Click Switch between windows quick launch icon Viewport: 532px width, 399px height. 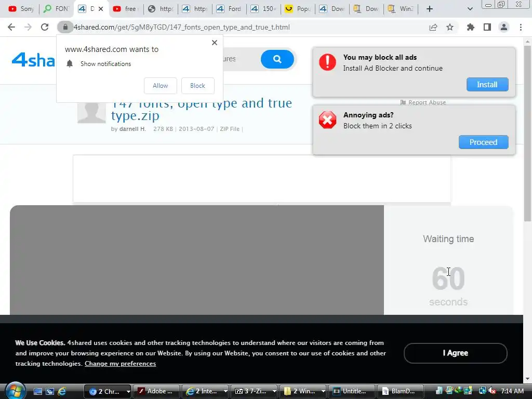tap(50, 391)
